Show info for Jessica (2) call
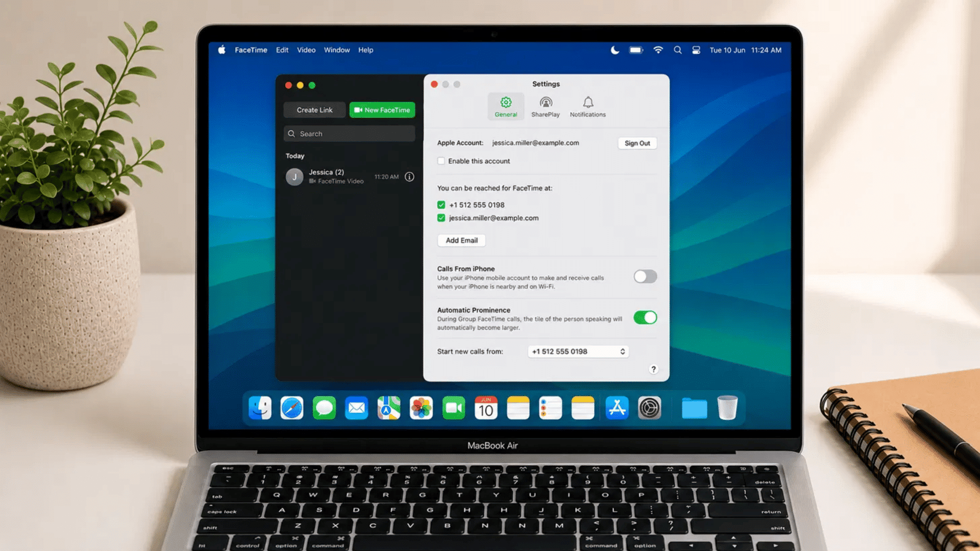The height and width of the screenshot is (551, 980). 409,177
